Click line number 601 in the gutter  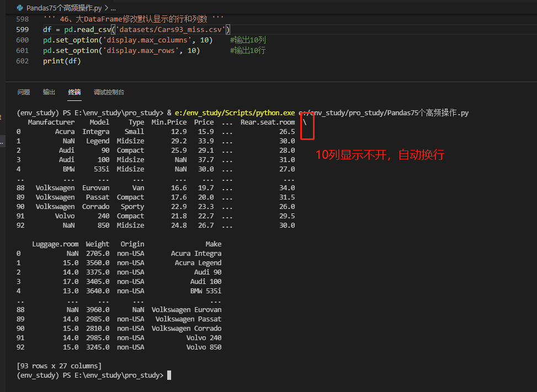coord(22,51)
